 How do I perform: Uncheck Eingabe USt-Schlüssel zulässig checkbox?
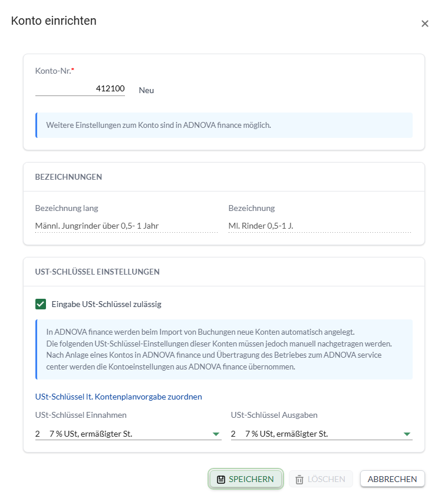41,304
